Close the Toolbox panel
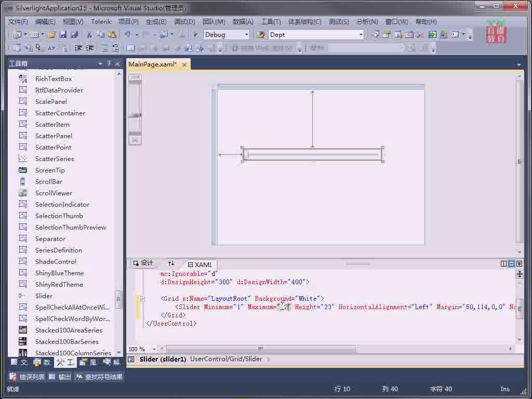Viewport: 532px width, 399px height. click(117, 64)
